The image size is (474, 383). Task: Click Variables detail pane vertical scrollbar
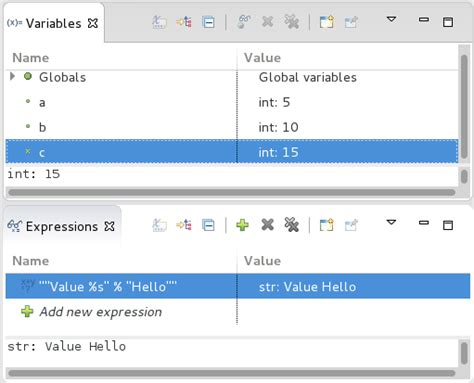pyautogui.click(x=464, y=176)
